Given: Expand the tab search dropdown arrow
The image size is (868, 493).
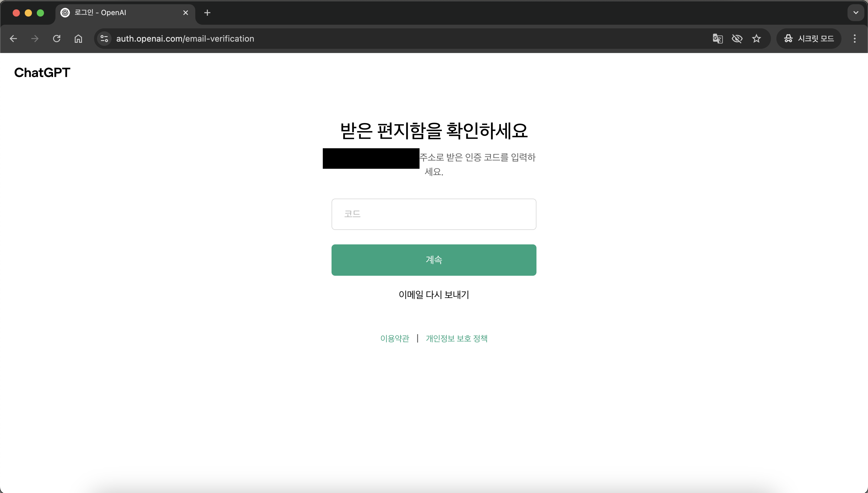Looking at the screenshot, I should pyautogui.click(x=855, y=13).
